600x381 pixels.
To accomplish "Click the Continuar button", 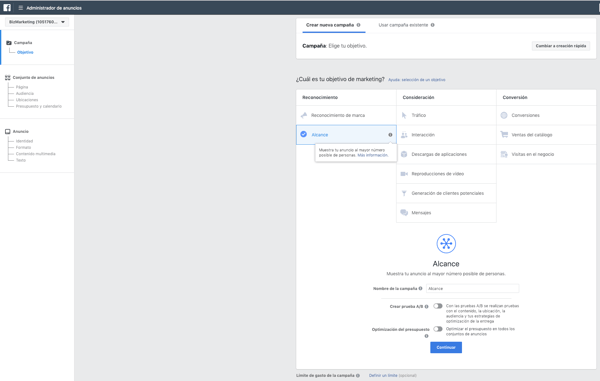I will coord(446,347).
